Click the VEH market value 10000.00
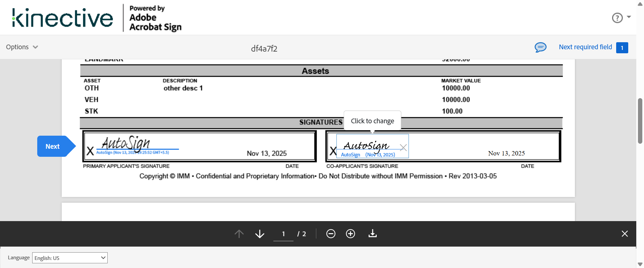 (456, 99)
